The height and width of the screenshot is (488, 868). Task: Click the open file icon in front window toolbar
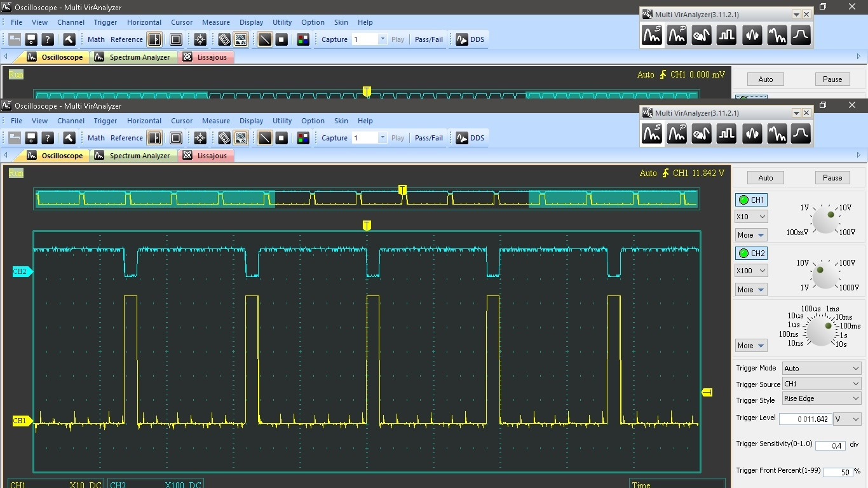pyautogui.click(x=14, y=138)
